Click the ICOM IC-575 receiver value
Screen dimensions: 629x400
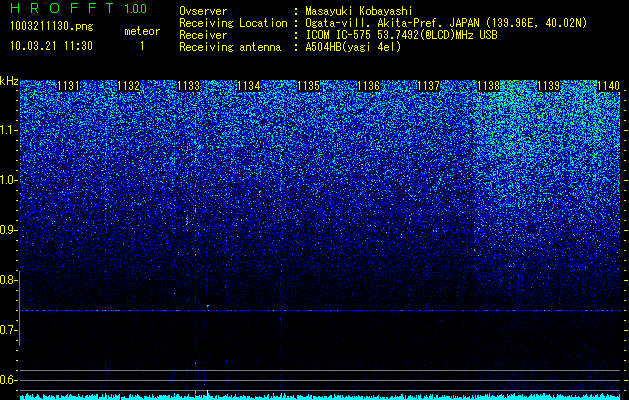click(x=401, y=35)
